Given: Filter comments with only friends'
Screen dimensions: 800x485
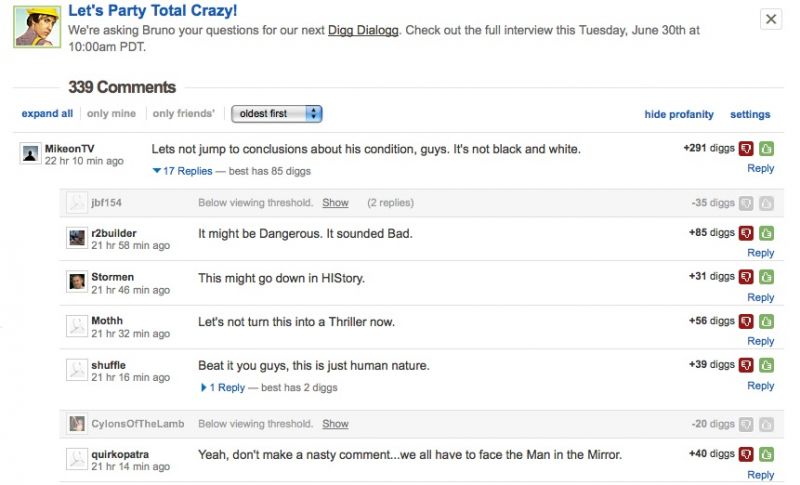Looking at the screenshot, I should 184,114.
